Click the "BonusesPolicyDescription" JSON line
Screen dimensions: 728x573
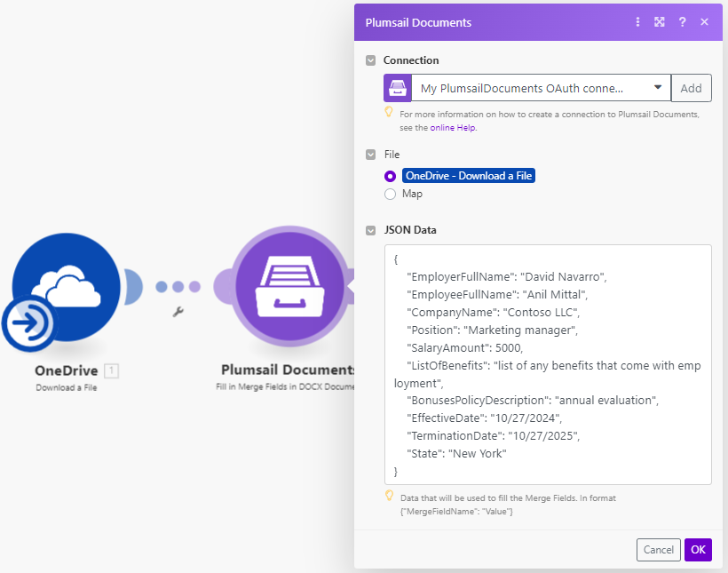[x=533, y=401]
